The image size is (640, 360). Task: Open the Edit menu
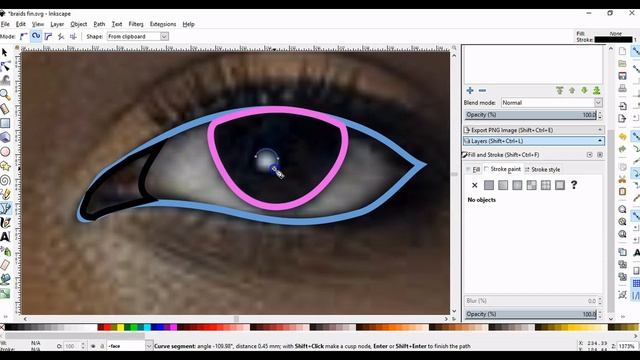20,24
